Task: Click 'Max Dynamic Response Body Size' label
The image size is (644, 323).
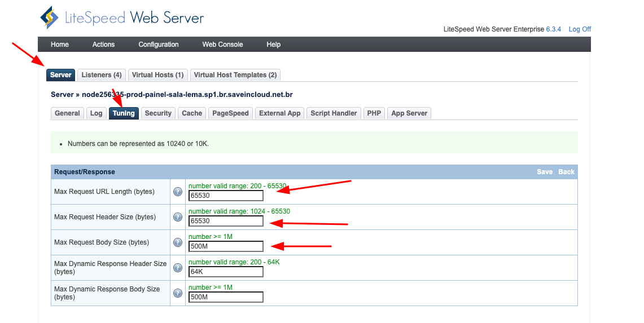Action: tap(107, 293)
